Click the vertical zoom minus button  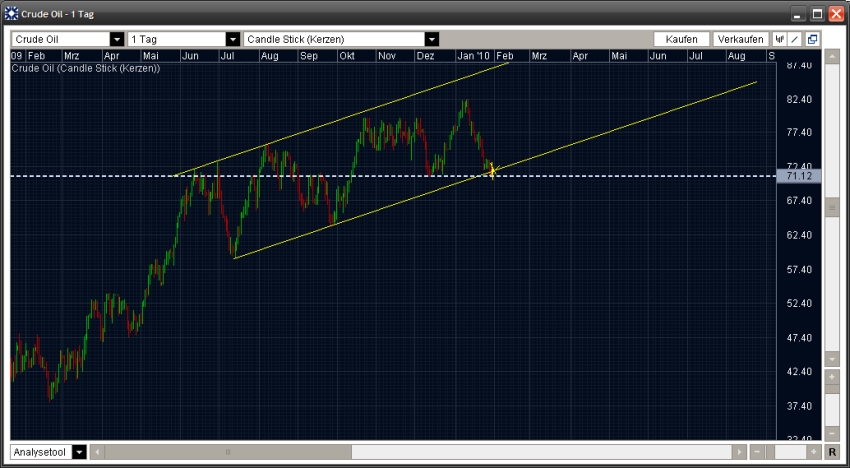tap(832, 434)
